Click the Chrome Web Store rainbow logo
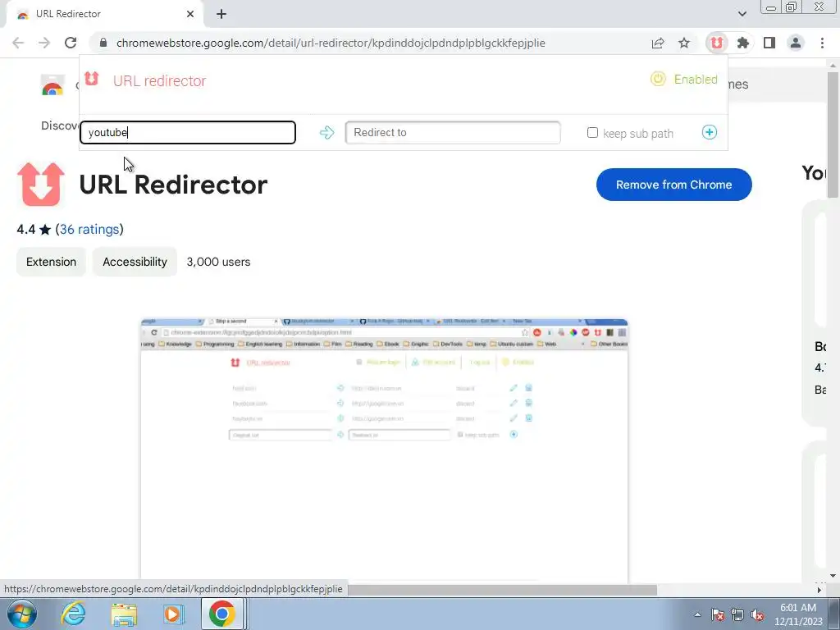 52,84
